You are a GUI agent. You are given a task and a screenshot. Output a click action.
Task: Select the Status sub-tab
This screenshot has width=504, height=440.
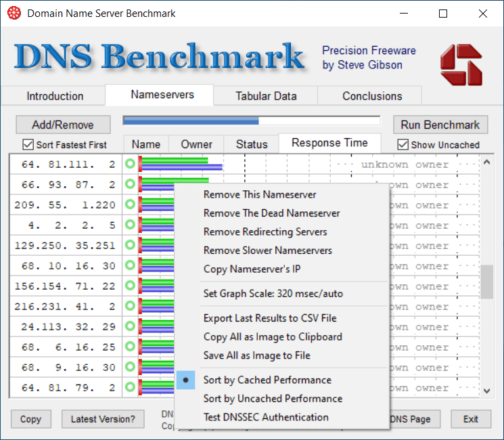(x=252, y=144)
